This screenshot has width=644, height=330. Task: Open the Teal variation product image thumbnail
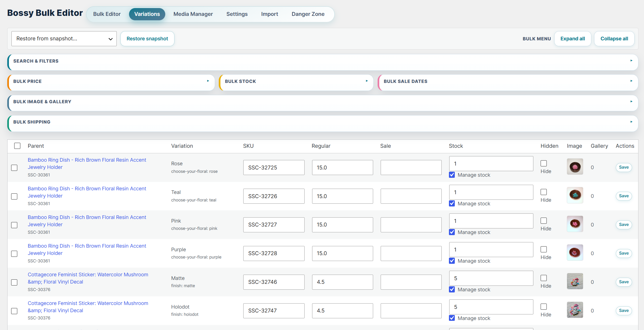[x=575, y=195]
